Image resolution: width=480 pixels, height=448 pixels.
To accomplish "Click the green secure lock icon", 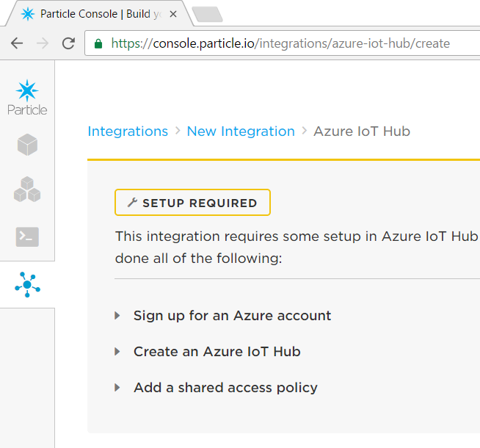I will tap(98, 43).
